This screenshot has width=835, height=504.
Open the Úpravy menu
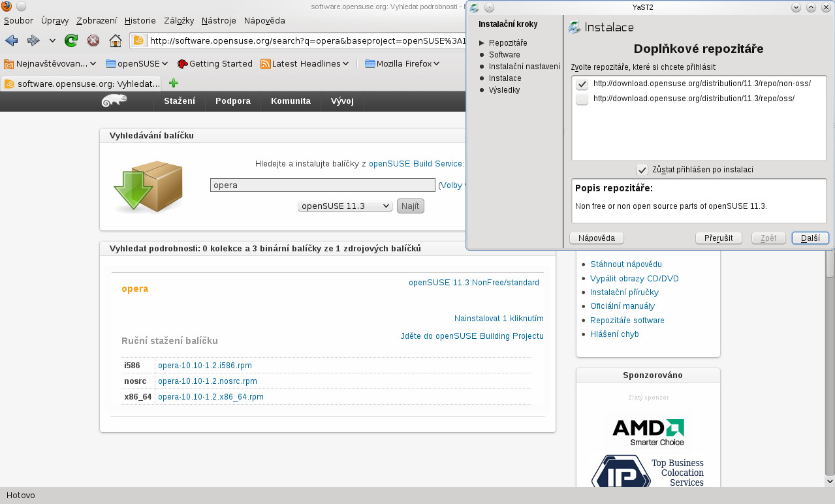click(55, 20)
